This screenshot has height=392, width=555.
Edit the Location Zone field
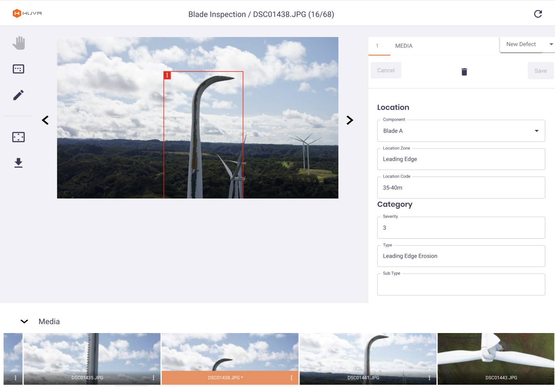461,159
